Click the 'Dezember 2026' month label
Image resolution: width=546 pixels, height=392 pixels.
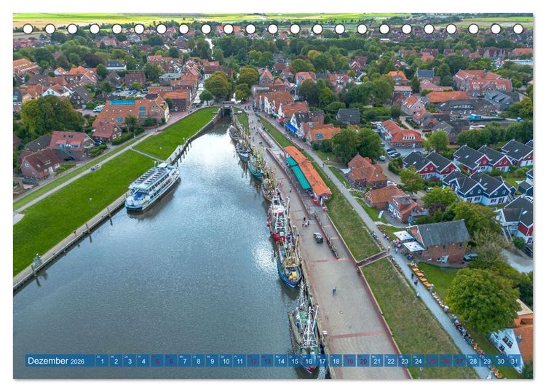56,361
